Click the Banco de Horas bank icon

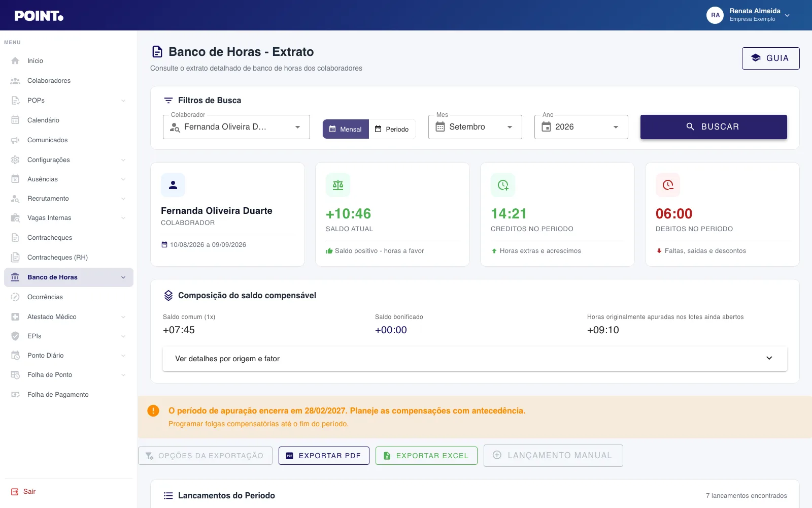pyautogui.click(x=15, y=277)
